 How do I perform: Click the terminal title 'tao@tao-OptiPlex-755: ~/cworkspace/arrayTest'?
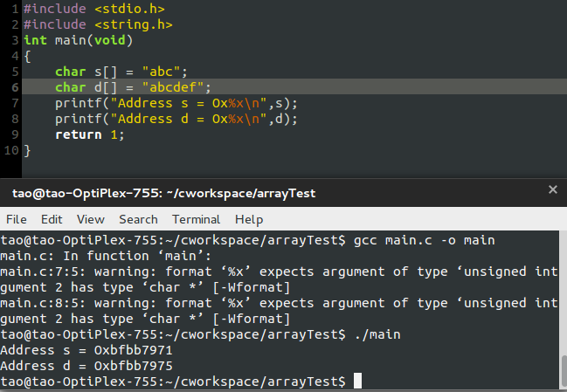click(x=163, y=193)
